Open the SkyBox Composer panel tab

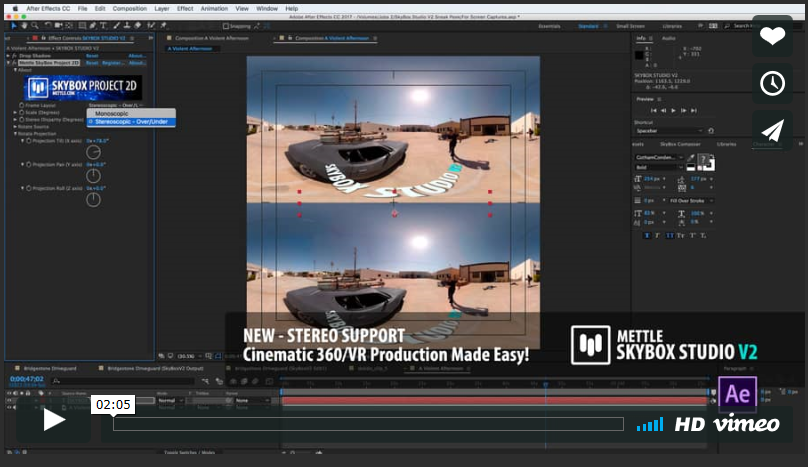pos(680,144)
